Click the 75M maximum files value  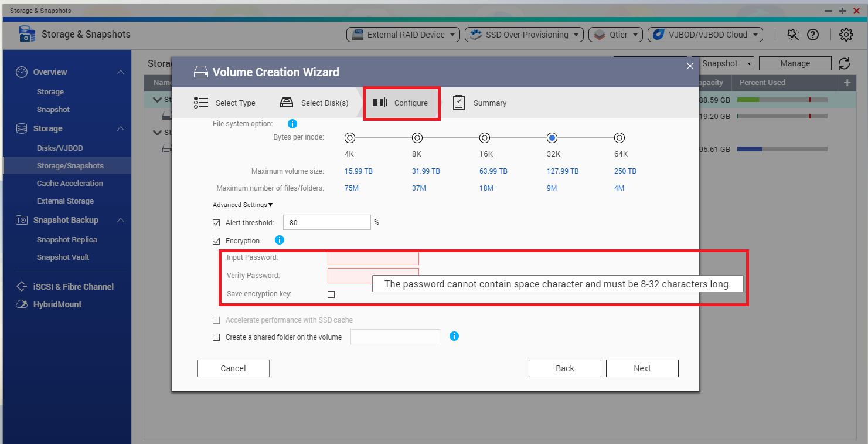click(352, 188)
